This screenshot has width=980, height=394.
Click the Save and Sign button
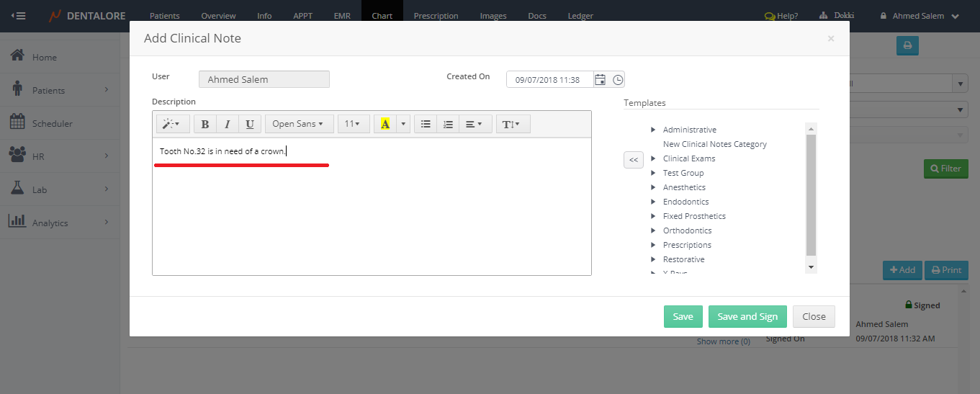tap(747, 317)
